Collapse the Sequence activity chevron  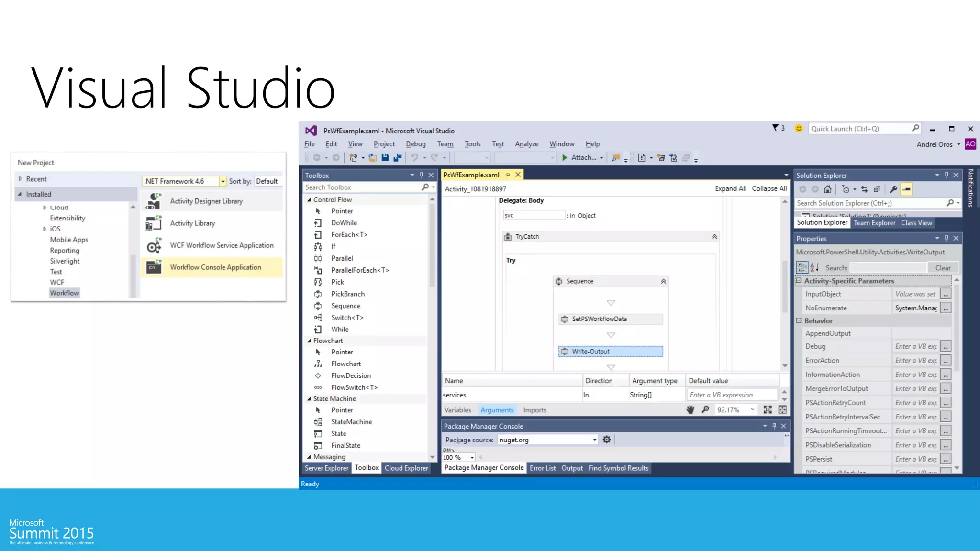tap(663, 281)
